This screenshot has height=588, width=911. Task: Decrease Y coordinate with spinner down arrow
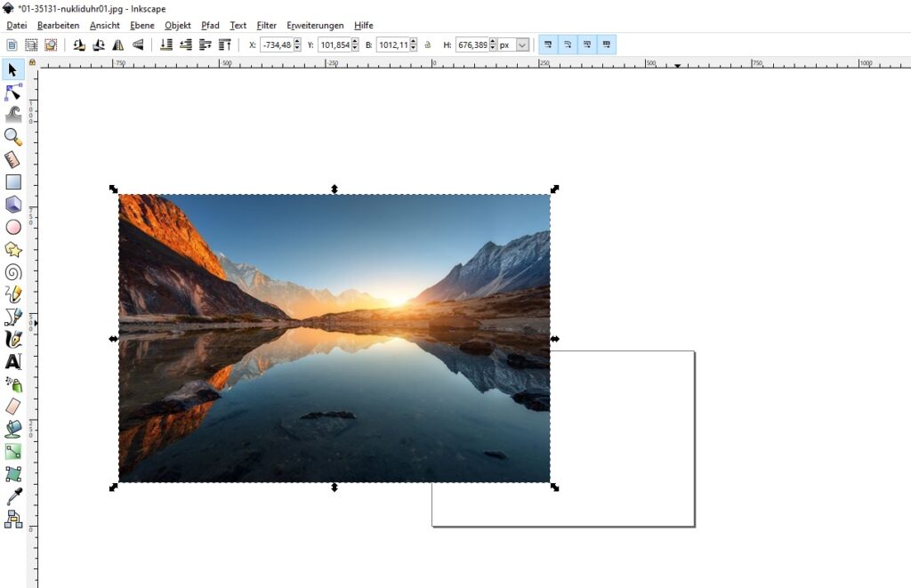pos(355,48)
